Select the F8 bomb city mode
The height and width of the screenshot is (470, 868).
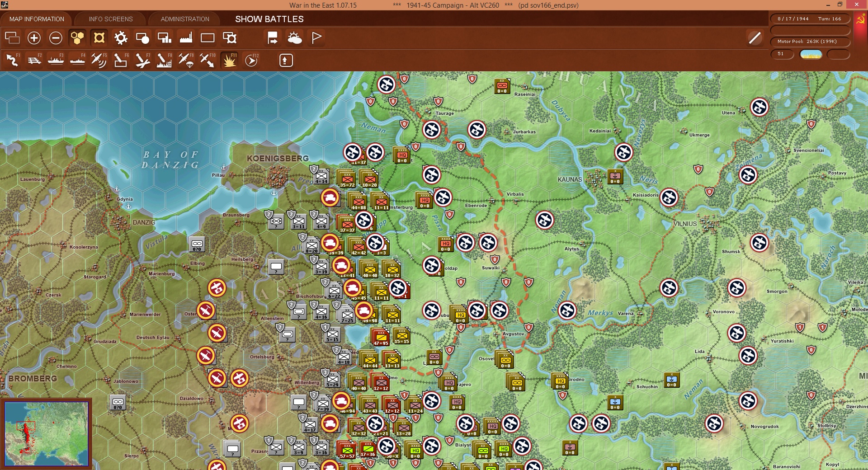point(164,60)
